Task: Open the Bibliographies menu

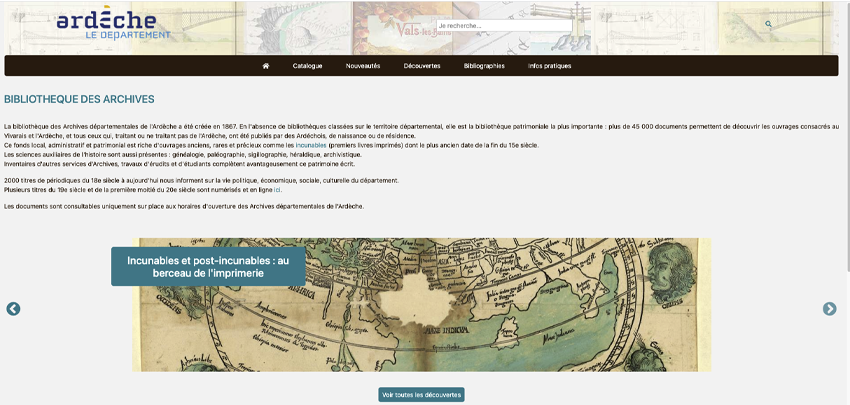Action: coord(484,66)
